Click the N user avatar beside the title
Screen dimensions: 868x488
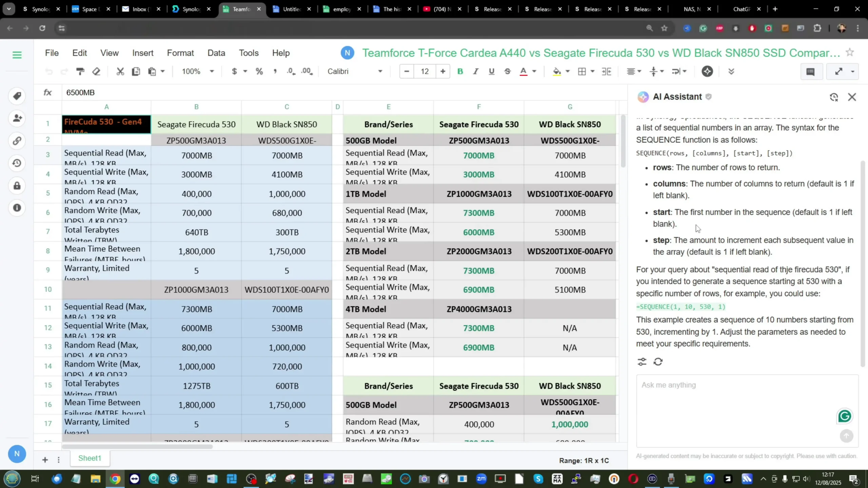(x=347, y=53)
